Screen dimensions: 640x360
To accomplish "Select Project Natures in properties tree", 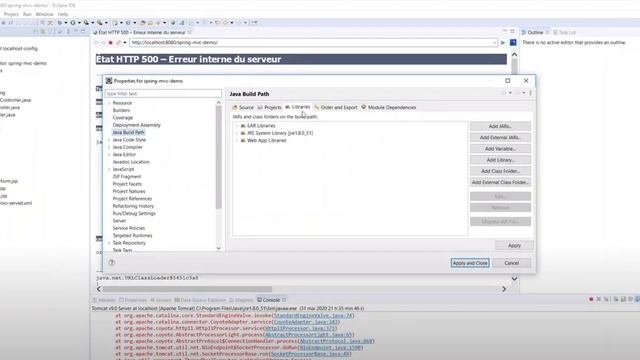I will click(x=129, y=191).
